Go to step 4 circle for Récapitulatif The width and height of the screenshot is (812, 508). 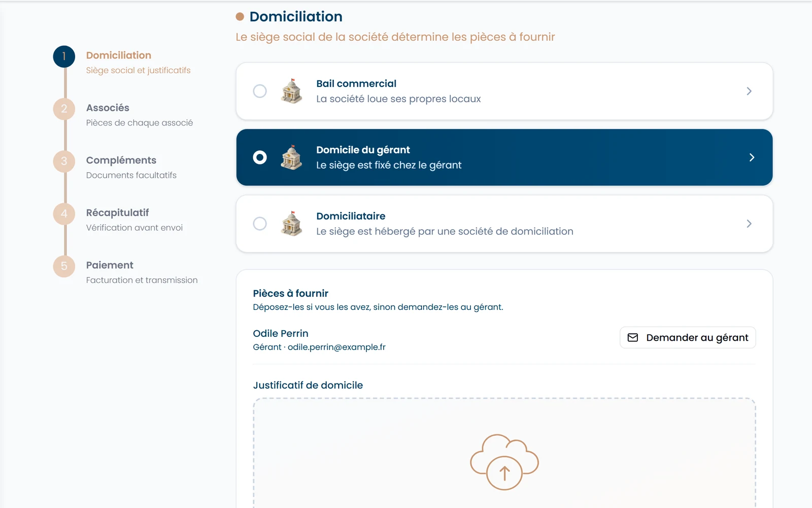(64, 213)
